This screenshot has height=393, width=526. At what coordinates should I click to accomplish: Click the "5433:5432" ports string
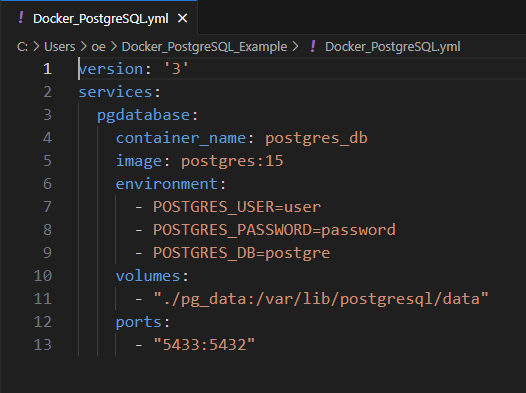tap(204, 345)
